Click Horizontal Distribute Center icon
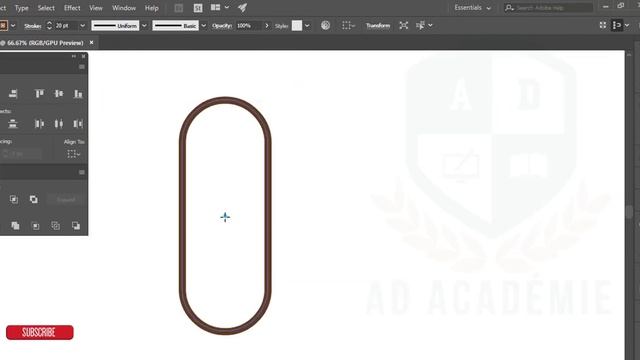This screenshot has height=360, width=640. click(59, 124)
